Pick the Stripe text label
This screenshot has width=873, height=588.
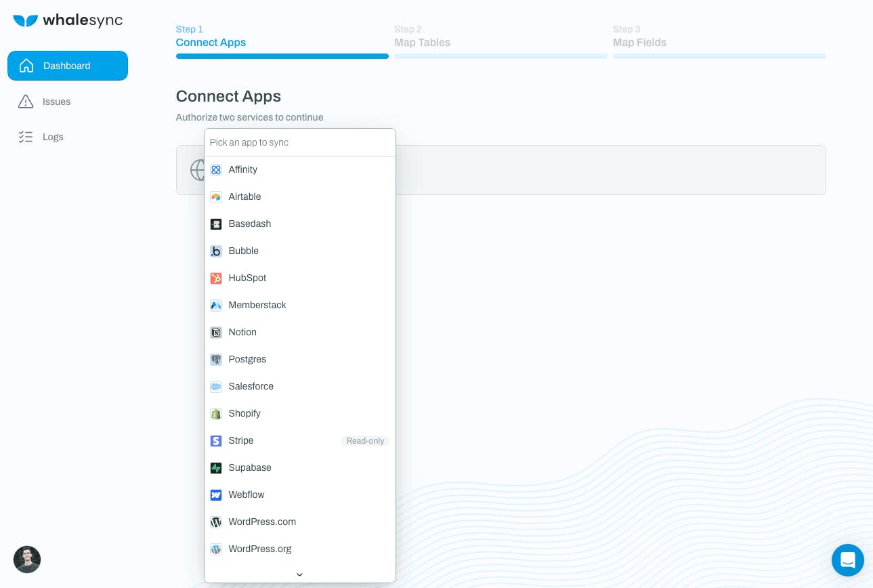(241, 440)
